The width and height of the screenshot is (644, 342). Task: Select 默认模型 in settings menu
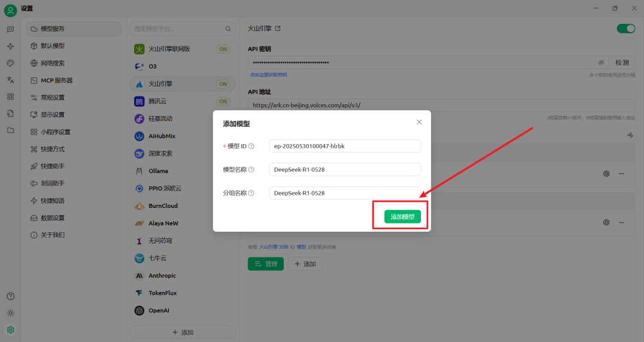(x=73, y=46)
